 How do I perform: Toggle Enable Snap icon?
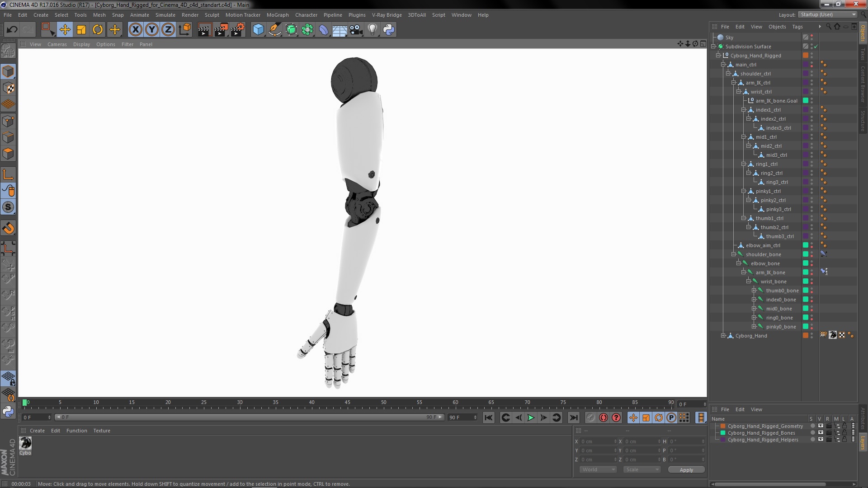(x=8, y=207)
